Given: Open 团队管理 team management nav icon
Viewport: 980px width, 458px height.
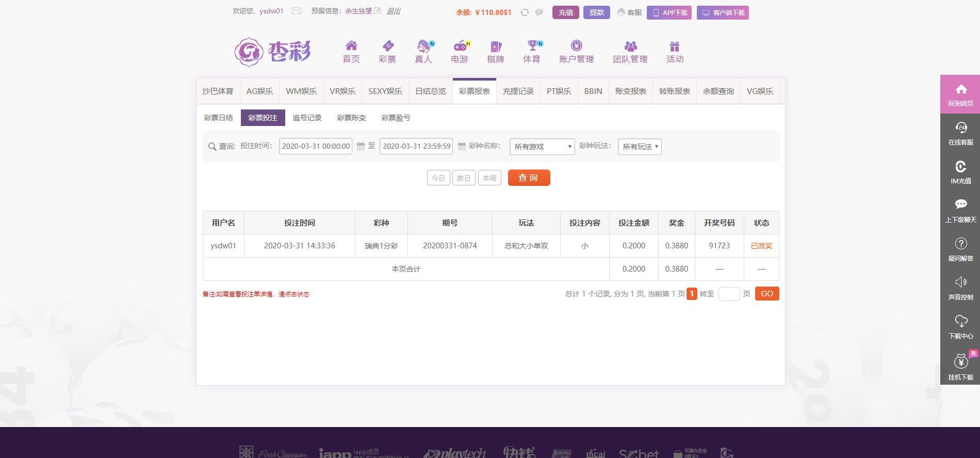Looking at the screenshot, I should [630, 52].
